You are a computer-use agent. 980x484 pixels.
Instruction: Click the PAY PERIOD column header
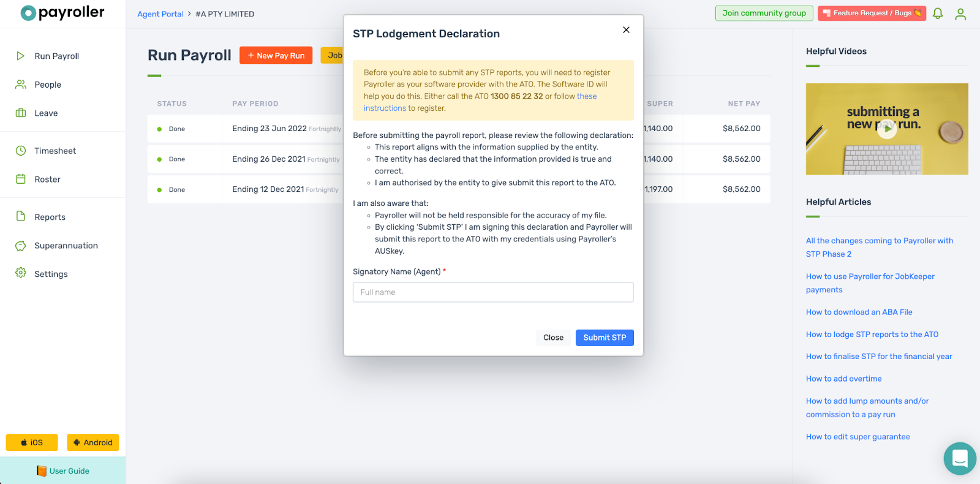click(x=255, y=104)
